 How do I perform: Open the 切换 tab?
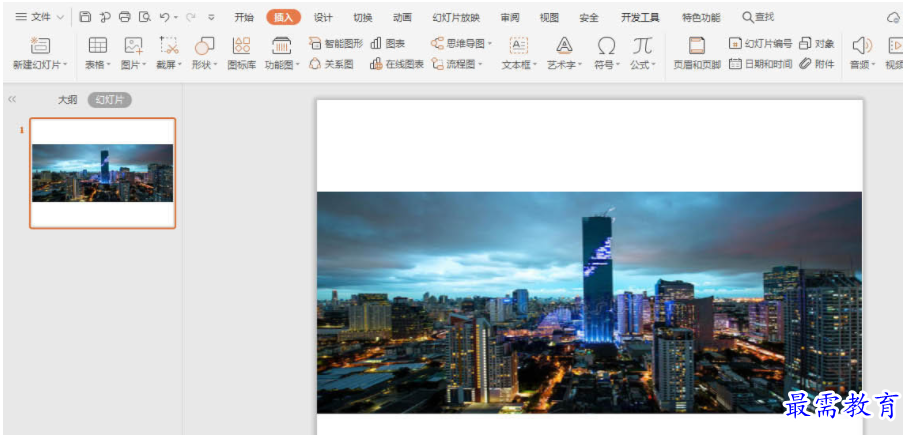(363, 17)
